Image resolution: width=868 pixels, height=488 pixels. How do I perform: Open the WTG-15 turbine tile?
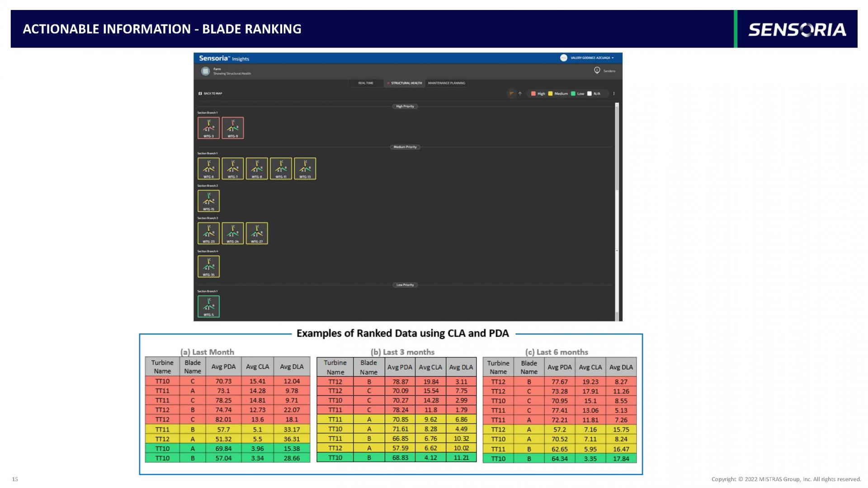tap(208, 201)
